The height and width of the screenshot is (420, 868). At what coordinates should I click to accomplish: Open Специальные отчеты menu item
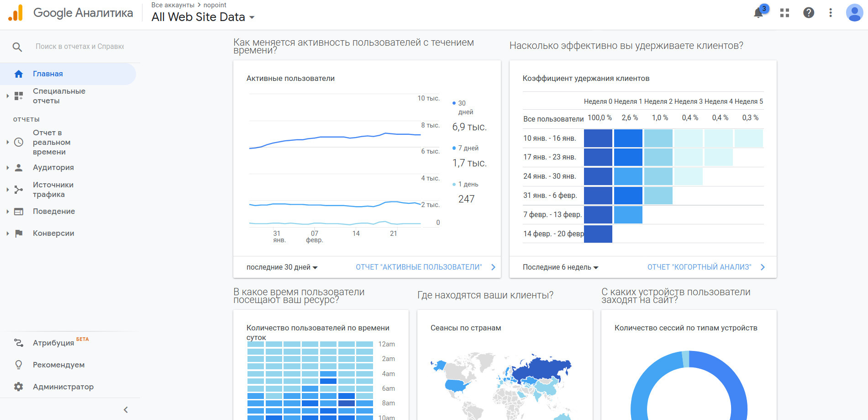[x=59, y=96]
